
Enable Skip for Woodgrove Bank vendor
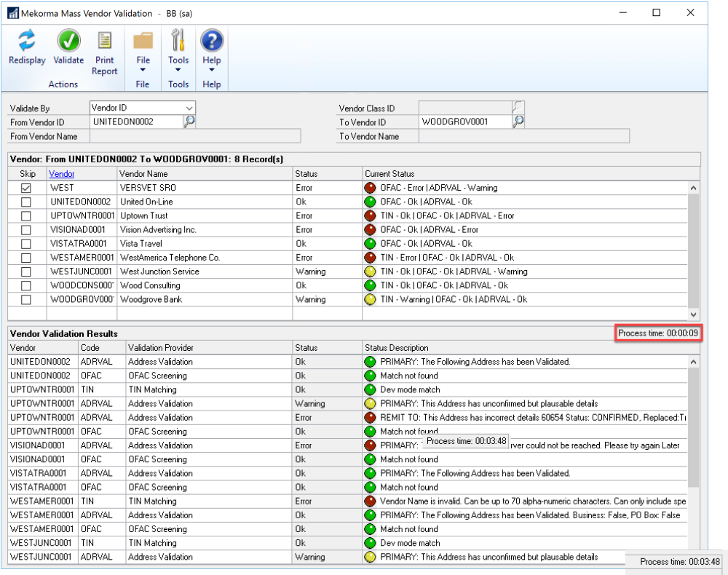click(26, 300)
